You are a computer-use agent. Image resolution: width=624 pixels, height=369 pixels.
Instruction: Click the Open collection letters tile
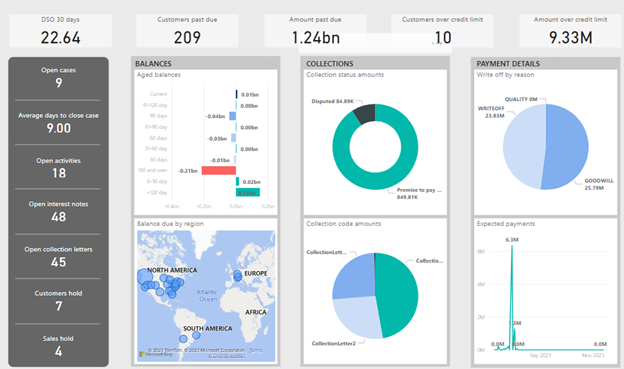(58, 256)
